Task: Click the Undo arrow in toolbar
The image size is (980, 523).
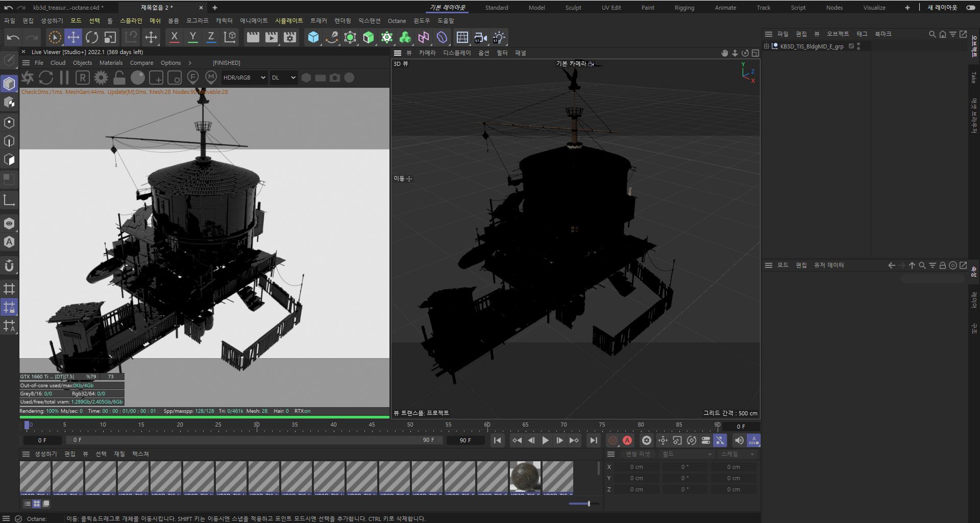Action: click(x=13, y=37)
